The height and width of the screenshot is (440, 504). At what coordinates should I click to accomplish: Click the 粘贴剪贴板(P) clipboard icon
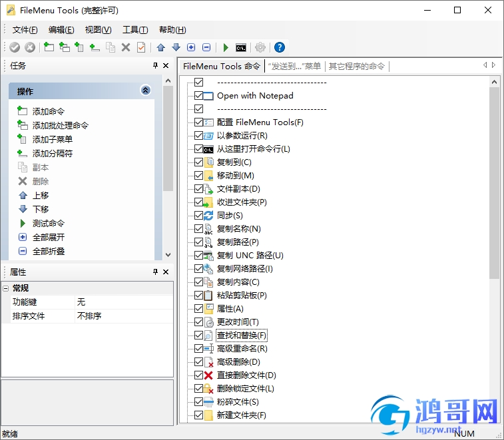tap(208, 295)
